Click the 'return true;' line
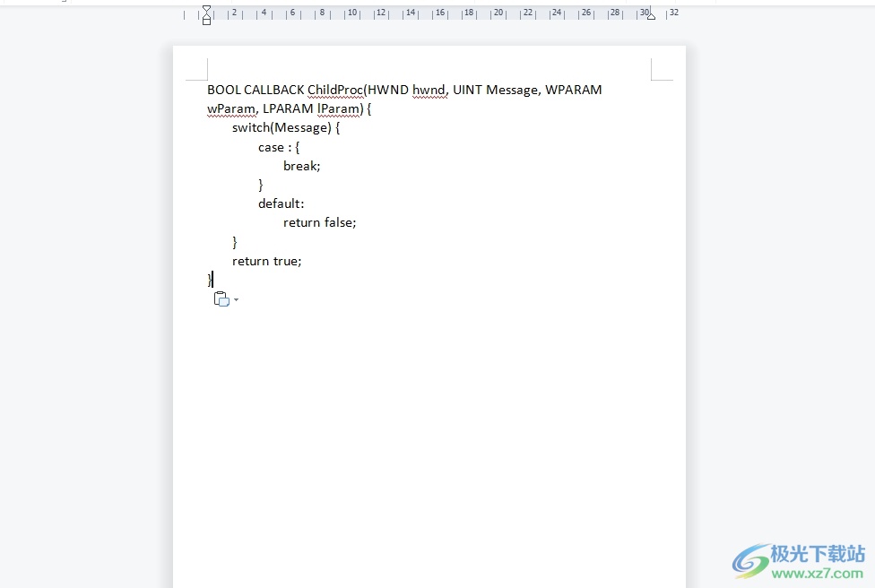The height and width of the screenshot is (588, 875). [x=267, y=261]
